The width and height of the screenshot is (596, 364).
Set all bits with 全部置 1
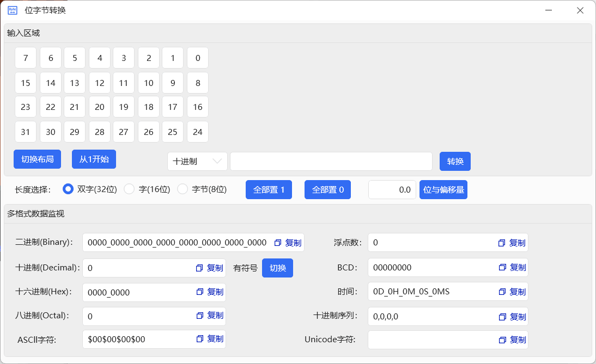269,189
